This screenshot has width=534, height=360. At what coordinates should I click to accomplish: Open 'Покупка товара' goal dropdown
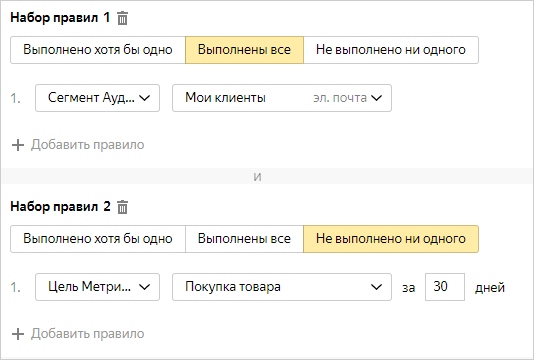[x=282, y=287]
